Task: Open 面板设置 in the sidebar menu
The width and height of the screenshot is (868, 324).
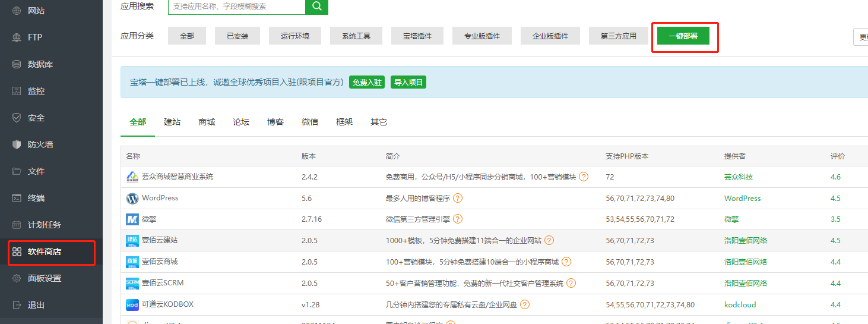Action: (51, 278)
